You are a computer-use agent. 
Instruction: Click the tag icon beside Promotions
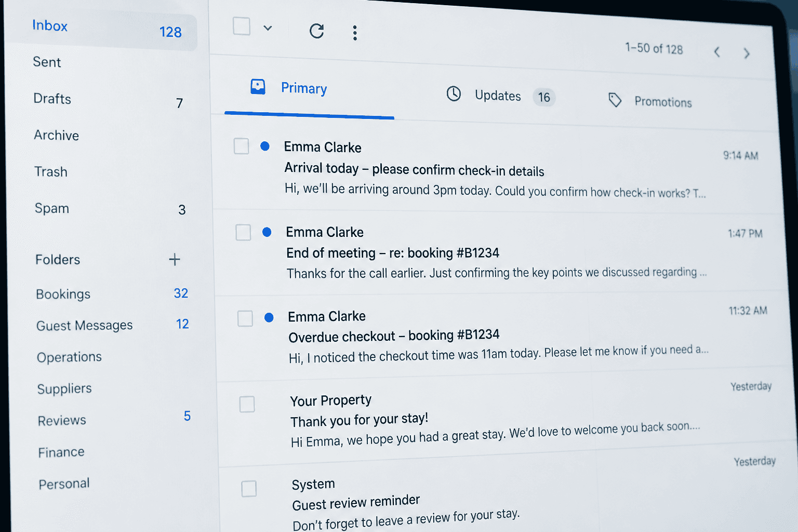pyautogui.click(x=615, y=100)
